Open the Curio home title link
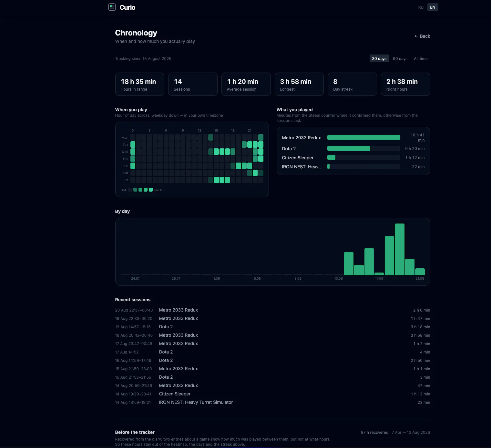The width and height of the screenshot is (491, 448). (128, 7)
